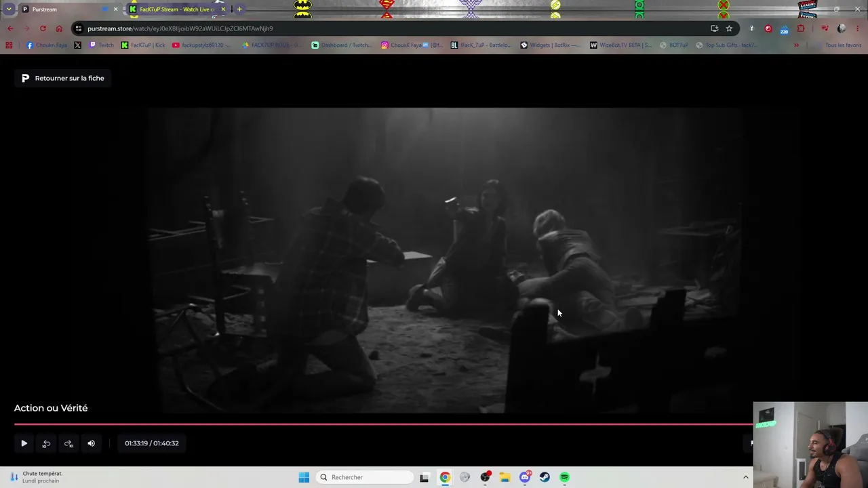Screen dimensions: 868x488
Task: Open the IFacK_7uP Battlelog bookmark
Action: [x=481, y=45]
